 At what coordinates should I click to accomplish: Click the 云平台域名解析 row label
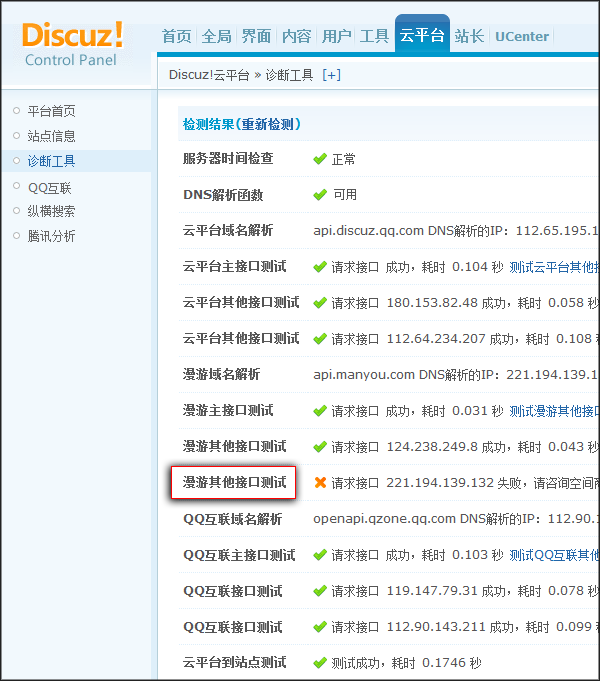228,230
